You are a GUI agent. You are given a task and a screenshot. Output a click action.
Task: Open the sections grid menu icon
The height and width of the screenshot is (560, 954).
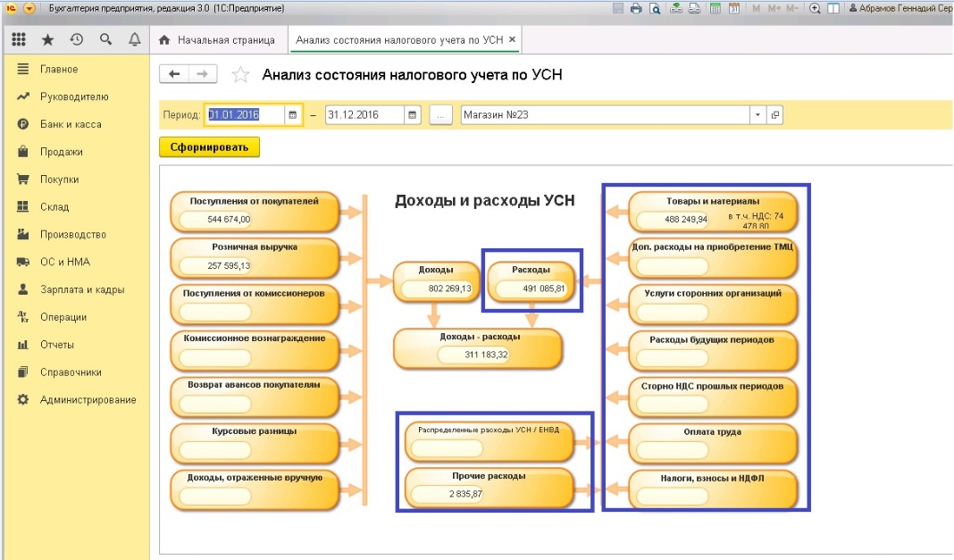pyautogui.click(x=19, y=39)
